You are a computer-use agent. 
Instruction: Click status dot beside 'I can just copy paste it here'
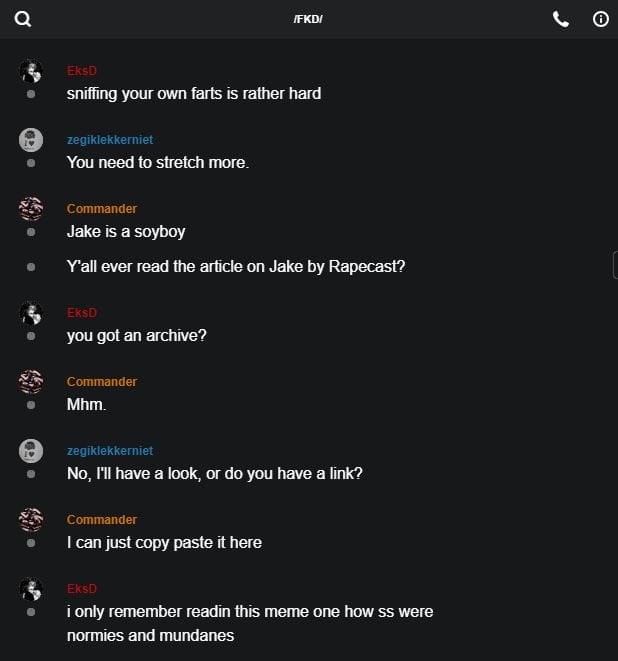click(x=31, y=543)
